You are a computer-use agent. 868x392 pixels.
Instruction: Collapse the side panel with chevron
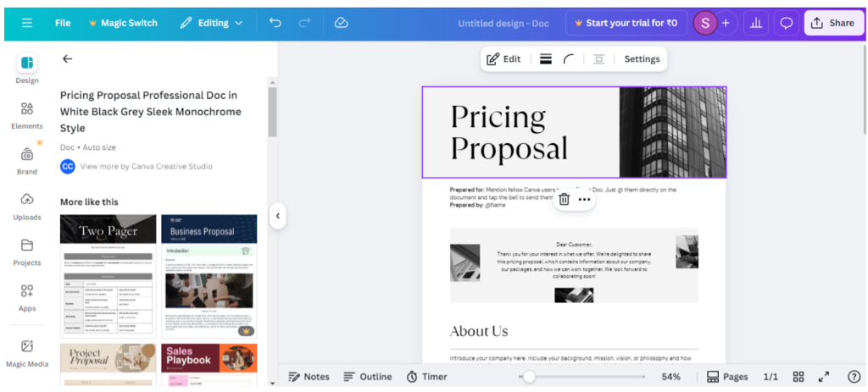coord(278,216)
